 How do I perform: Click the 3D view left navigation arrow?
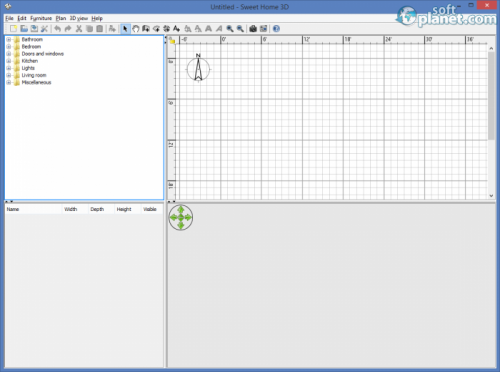173,218
